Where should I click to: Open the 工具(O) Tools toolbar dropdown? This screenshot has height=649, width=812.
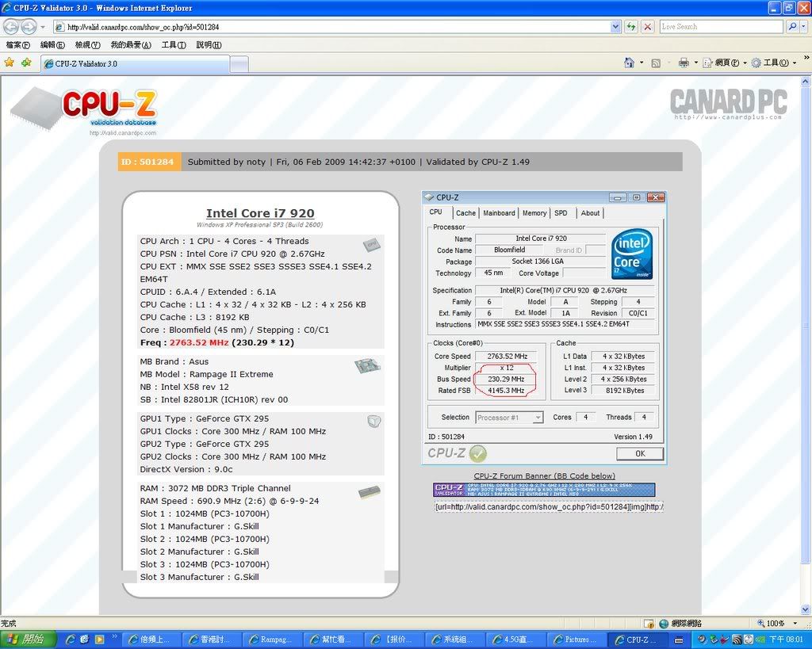point(774,63)
